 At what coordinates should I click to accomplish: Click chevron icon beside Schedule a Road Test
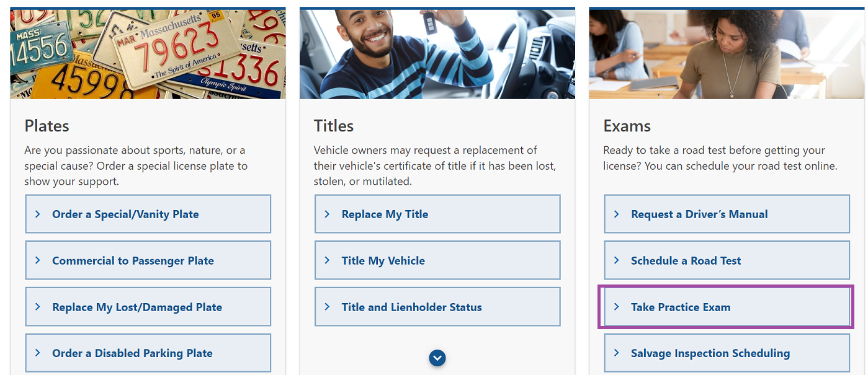[x=617, y=260]
